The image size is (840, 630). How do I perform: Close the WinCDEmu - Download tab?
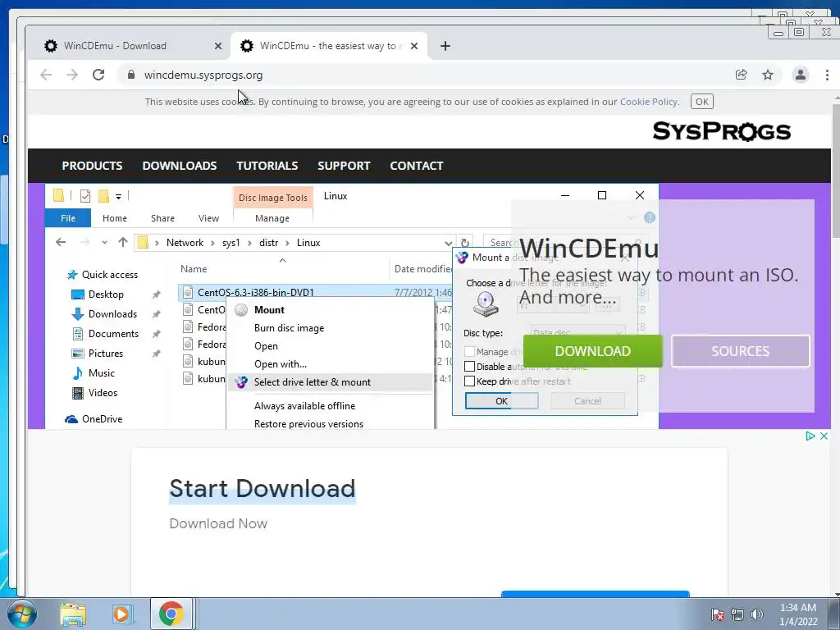[217, 46]
